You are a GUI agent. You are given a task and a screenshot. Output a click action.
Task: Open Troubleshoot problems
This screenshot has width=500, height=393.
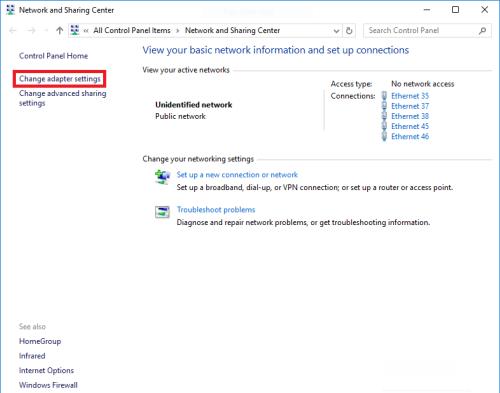point(216,210)
